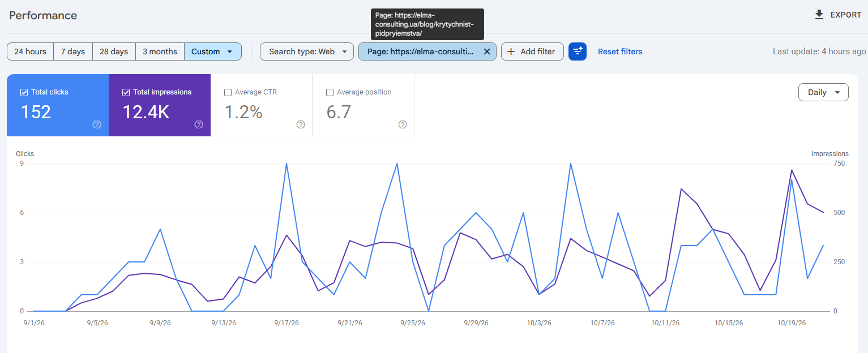The width and height of the screenshot is (868, 353).
Task: Uncheck the Total impressions checkbox
Action: click(x=126, y=92)
